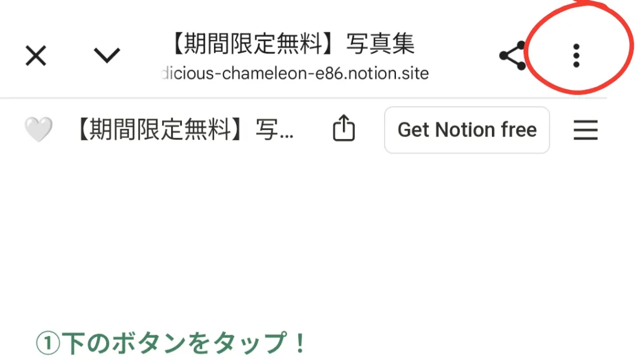Tap the three-line icon beside Get Notion free
644x363 pixels.
[586, 130]
